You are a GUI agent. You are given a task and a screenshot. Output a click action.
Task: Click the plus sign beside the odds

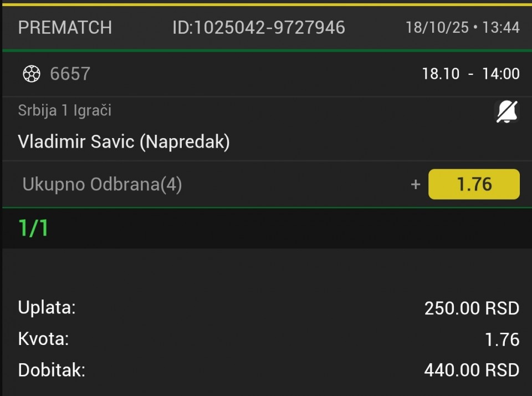(416, 185)
